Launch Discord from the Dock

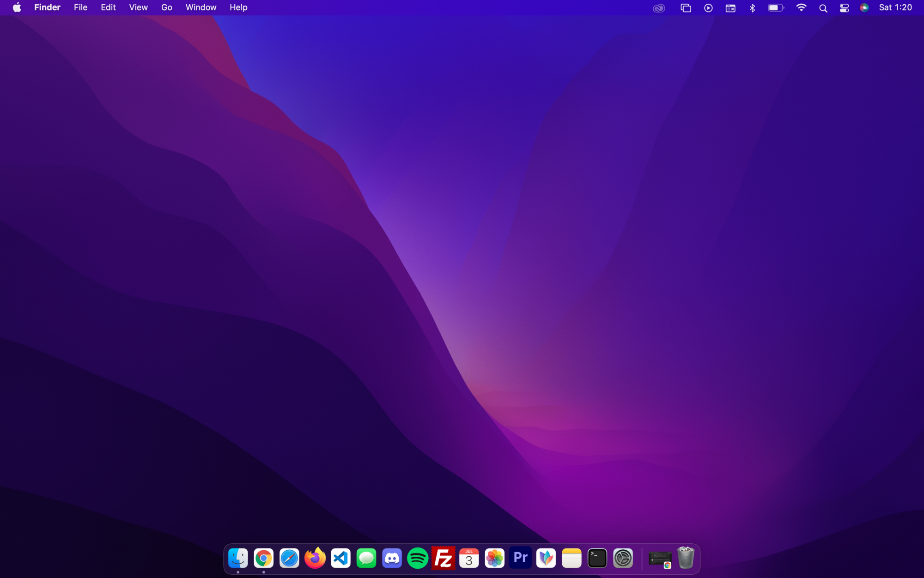[392, 558]
